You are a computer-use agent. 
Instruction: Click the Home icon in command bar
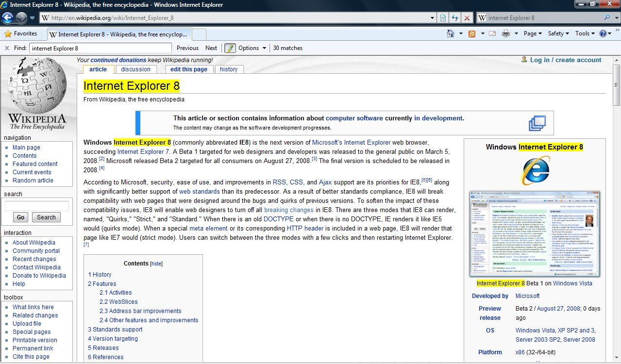(450, 33)
